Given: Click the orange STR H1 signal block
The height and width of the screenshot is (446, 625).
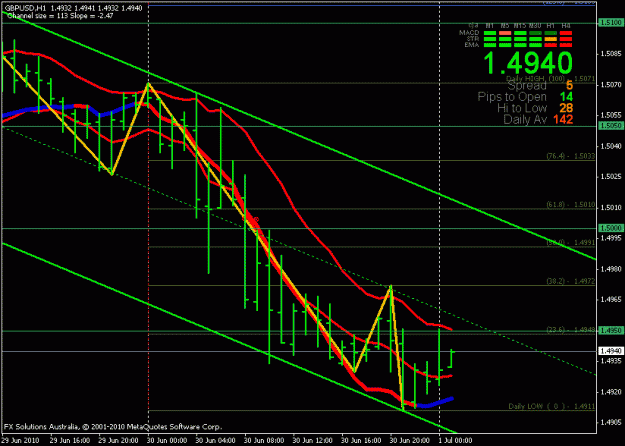Looking at the screenshot, I should [551, 39].
